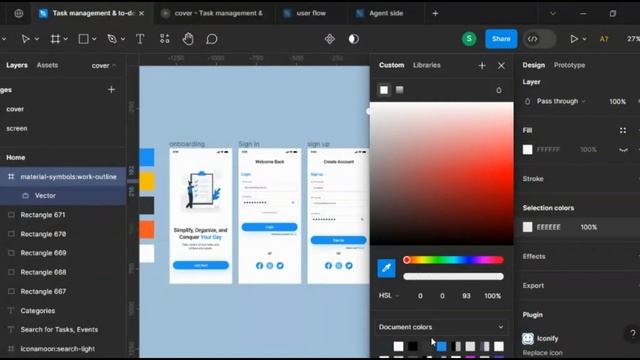Open the Pen tool options dropdown
This screenshot has width=640, height=360.
(x=122, y=39)
